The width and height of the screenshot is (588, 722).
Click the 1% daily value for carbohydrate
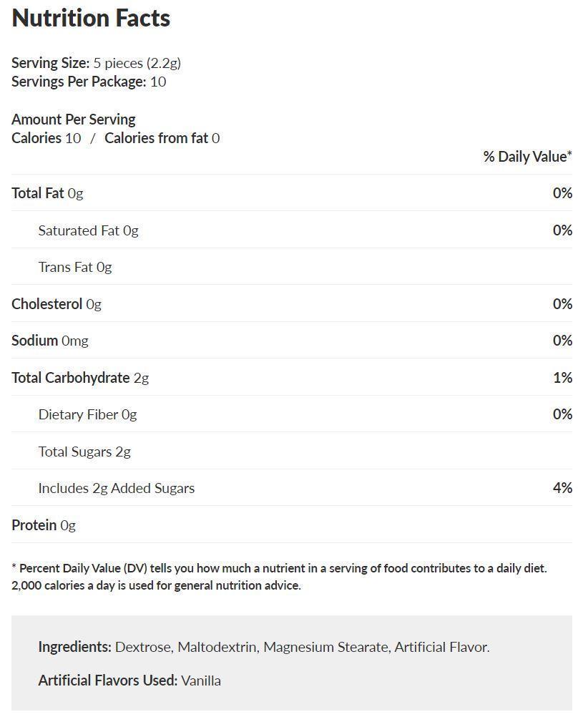(x=562, y=378)
